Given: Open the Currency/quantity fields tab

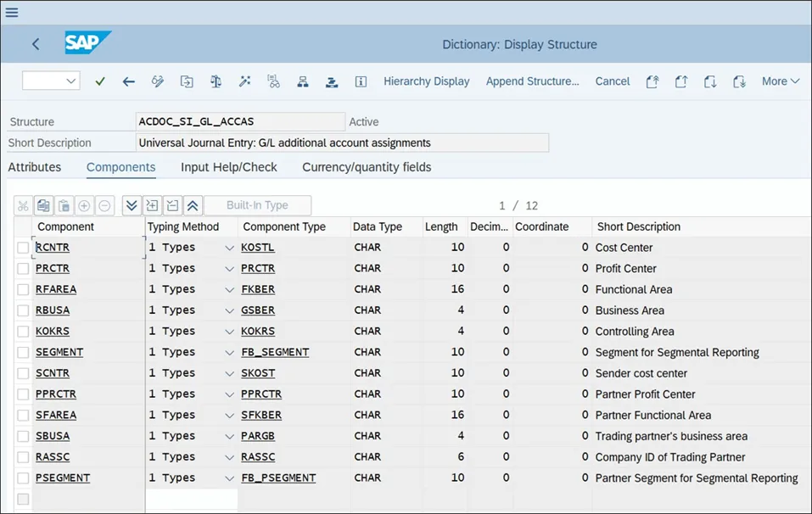Looking at the screenshot, I should click(x=367, y=167).
